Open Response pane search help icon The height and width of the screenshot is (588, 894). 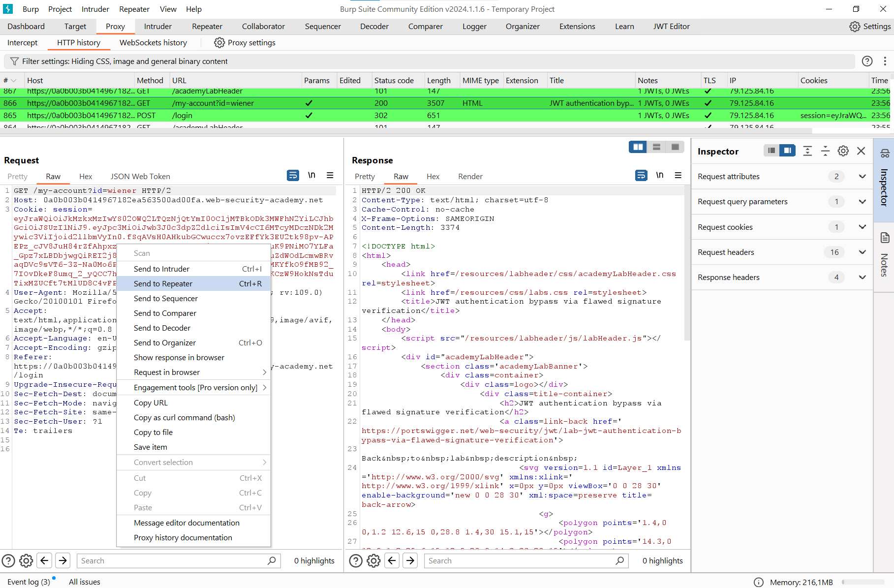pos(356,560)
